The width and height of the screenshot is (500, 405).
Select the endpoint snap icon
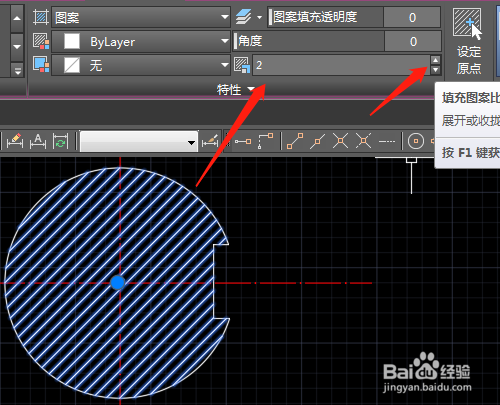pyautogui.click(x=295, y=141)
